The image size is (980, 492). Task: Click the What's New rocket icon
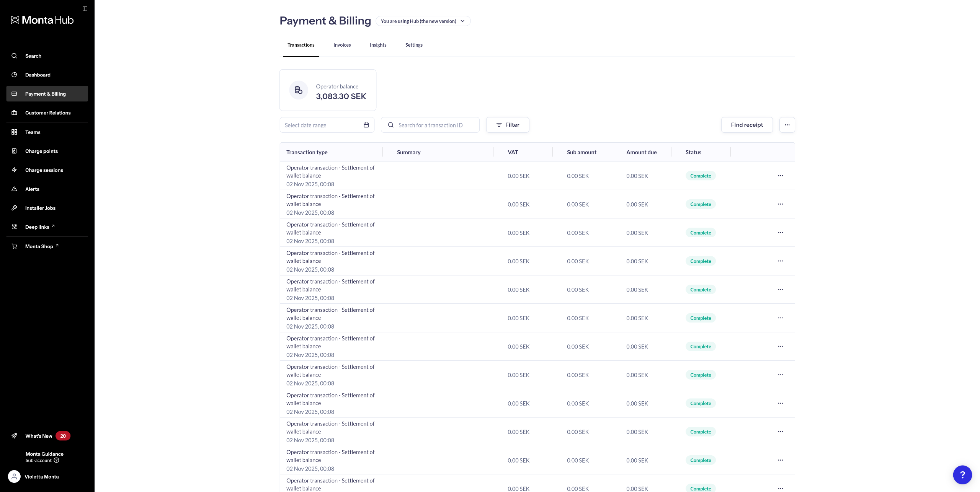[14, 436]
